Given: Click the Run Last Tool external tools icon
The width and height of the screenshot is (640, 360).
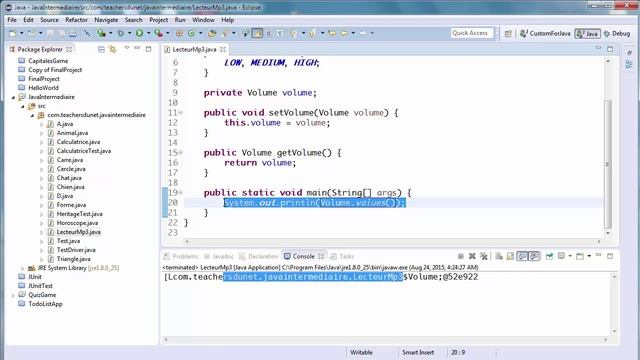Looking at the screenshot, I should (158, 33).
